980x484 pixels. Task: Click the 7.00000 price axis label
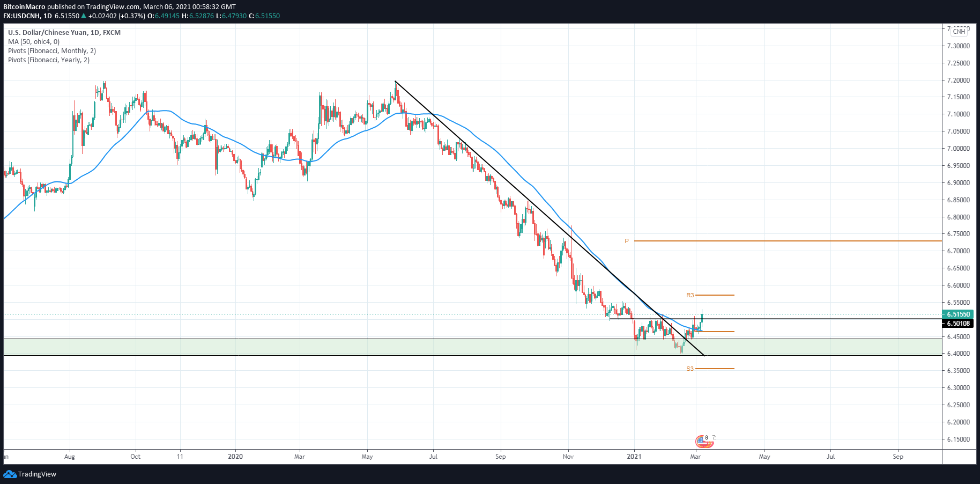(x=959, y=149)
